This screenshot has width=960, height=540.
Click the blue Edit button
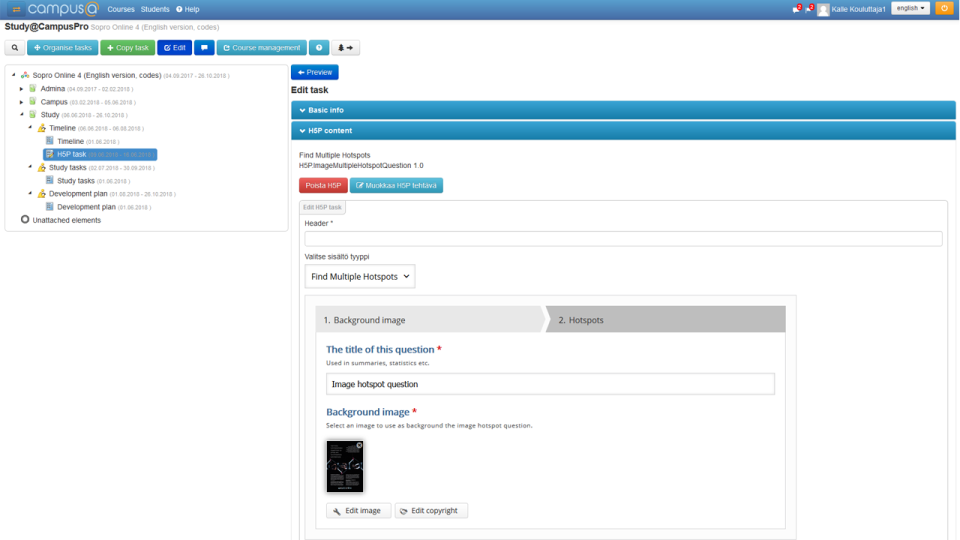click(x=174, y=48)
